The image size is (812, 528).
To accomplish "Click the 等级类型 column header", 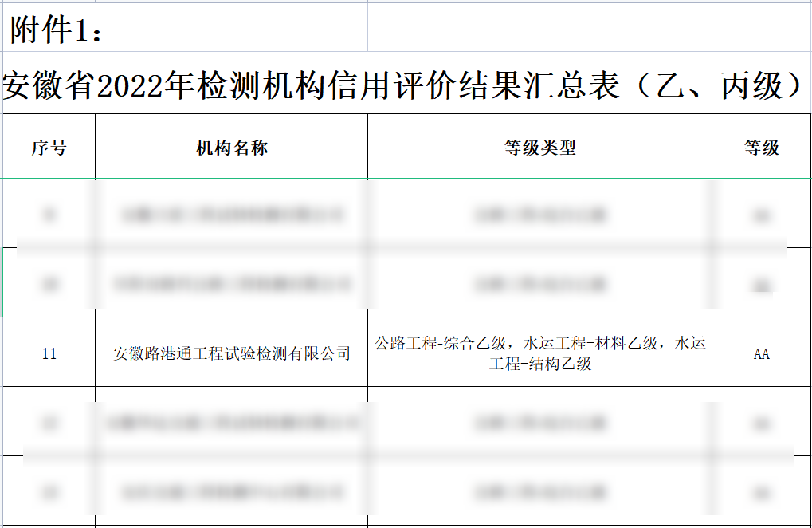I will pyautogui.click(x=539, y=147).
